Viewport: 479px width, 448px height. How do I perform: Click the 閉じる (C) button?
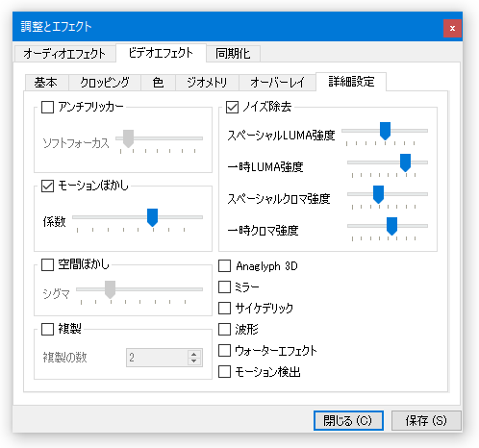click(x=348, y=420)
